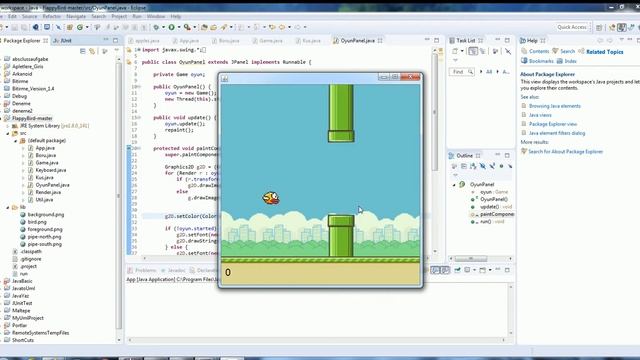The image size is (640, 360).
Task: Collapse the OyunPanel node in Outline
Action: (454, 185)
